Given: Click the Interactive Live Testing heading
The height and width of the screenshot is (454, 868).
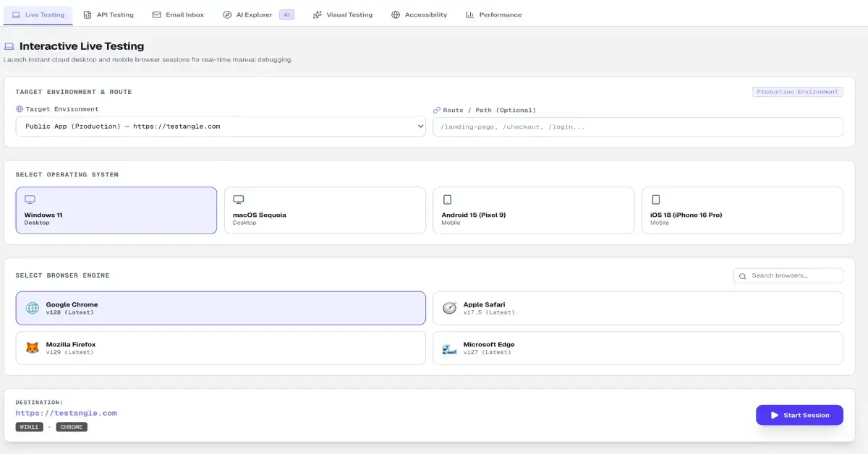Looking at the screenshot, I should click(x=82, y=46).
